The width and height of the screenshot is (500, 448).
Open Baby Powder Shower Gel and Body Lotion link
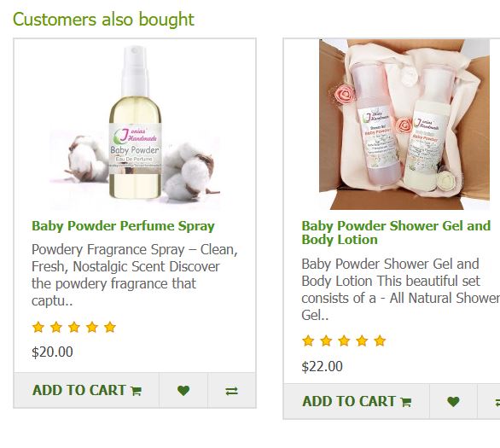(x=396, y=232)
